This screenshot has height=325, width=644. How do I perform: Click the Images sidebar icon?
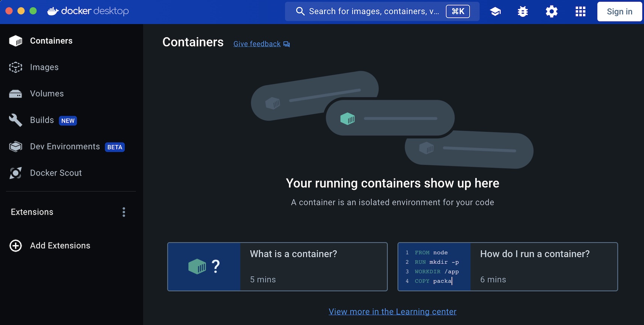coord(16,67)
